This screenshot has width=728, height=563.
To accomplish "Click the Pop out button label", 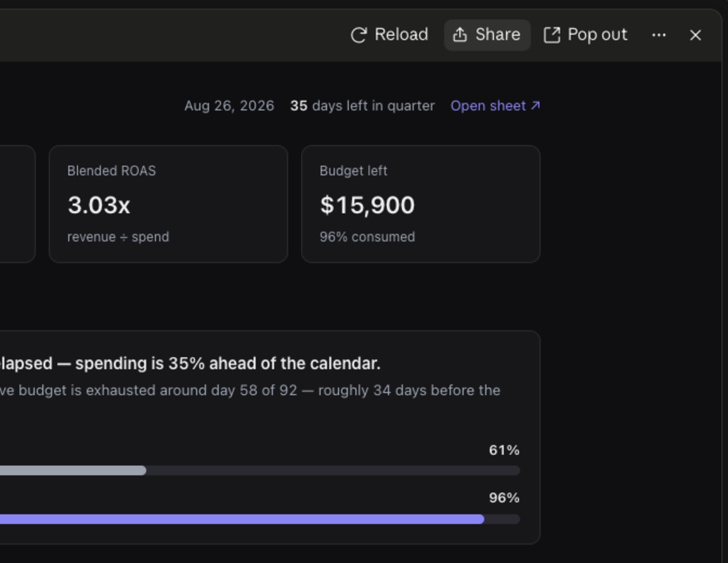I will click(597, 35).
